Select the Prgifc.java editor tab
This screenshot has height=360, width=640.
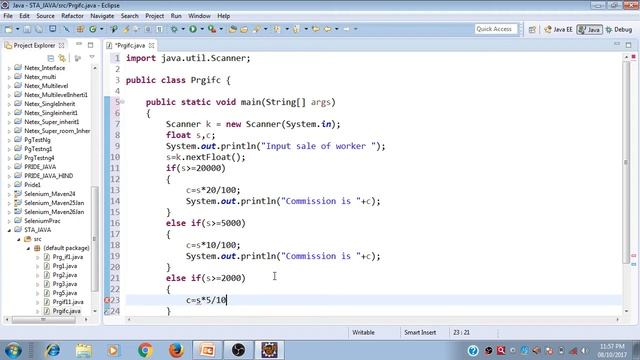pyautogui.click(x=130, y=45)
